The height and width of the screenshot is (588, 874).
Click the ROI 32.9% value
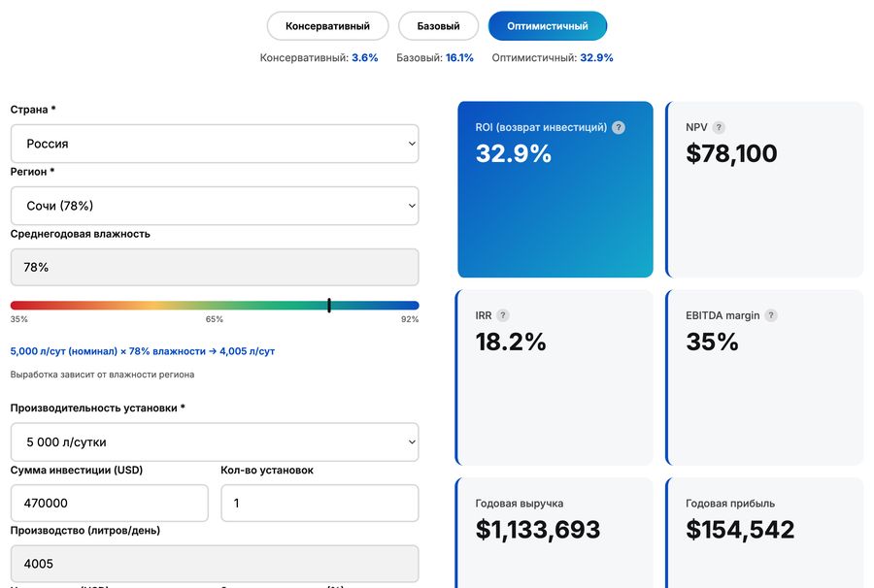pyautogui.click(x=514, y=153)
